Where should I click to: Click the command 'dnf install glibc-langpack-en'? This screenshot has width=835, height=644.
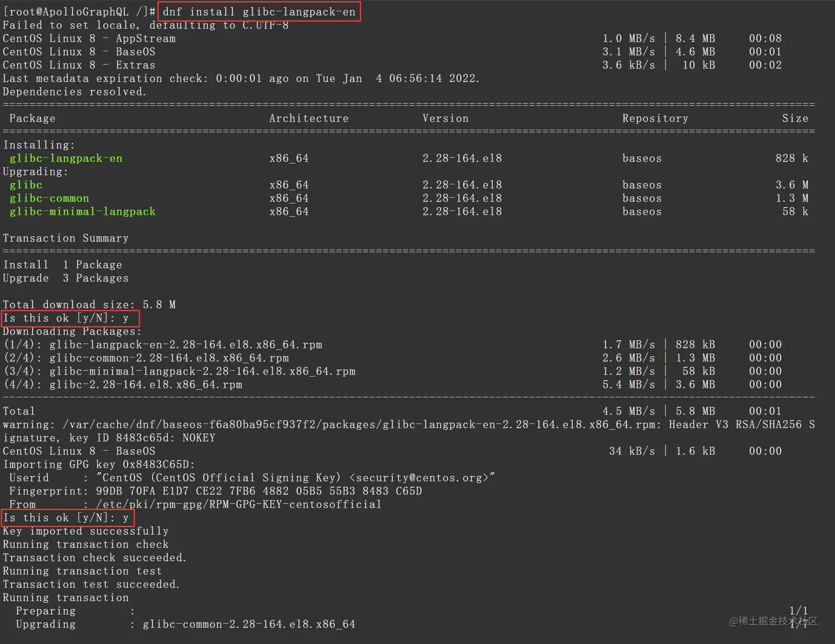pos(259,12)
